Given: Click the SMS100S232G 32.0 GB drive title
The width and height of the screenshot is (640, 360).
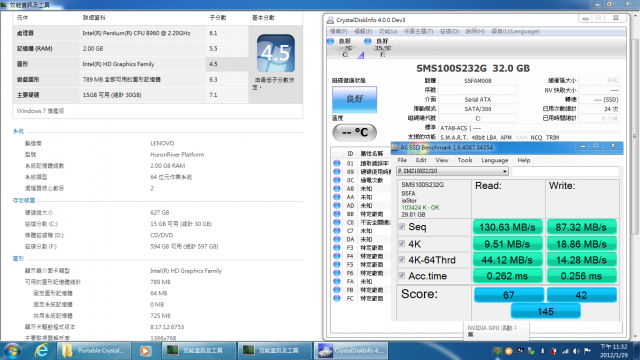Looking at the screenshot, I should [x=473, y=68].
